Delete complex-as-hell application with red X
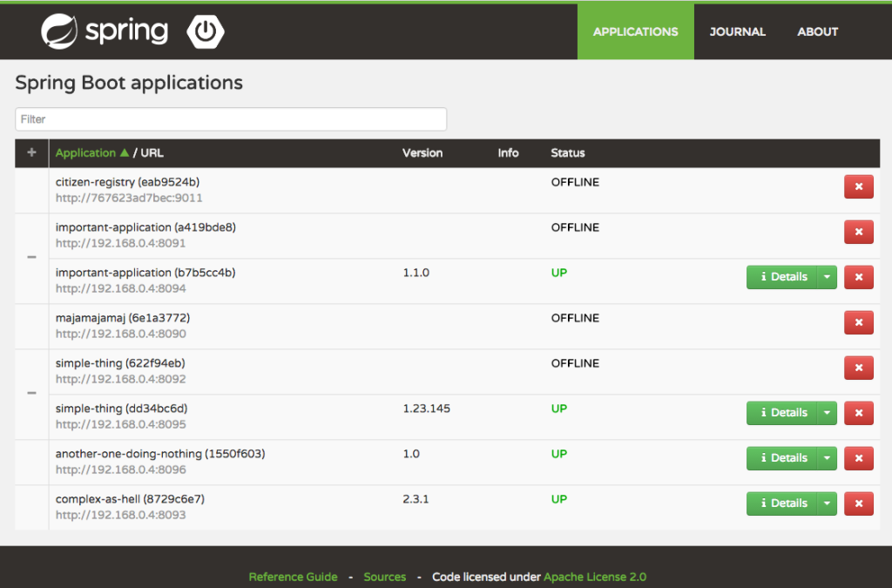Image resolution: width=892 pixels, height=588 pixels. click(858, 504)
